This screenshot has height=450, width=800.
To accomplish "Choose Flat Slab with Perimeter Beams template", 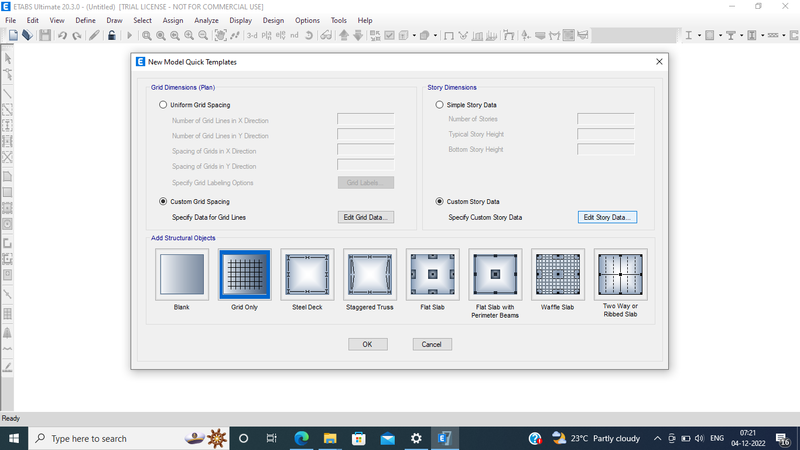I will (x=495, y=274).
